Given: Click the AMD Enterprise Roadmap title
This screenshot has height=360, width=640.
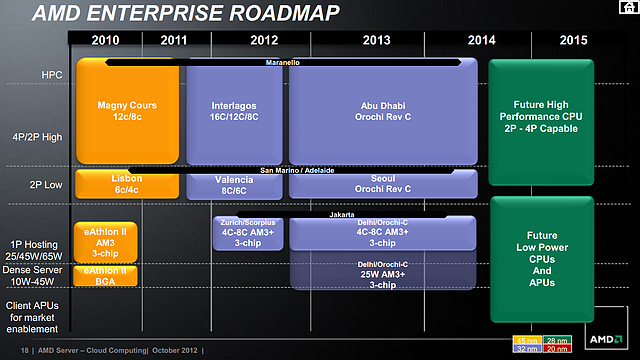Looking at the screenshot, I should (x=186, y=13).
